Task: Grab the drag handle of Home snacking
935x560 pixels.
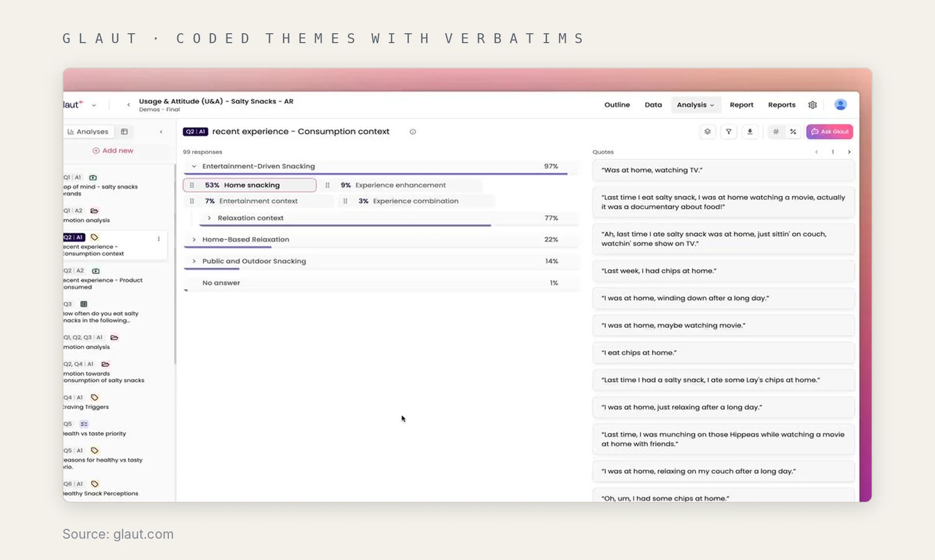Action: pos(192,185)
